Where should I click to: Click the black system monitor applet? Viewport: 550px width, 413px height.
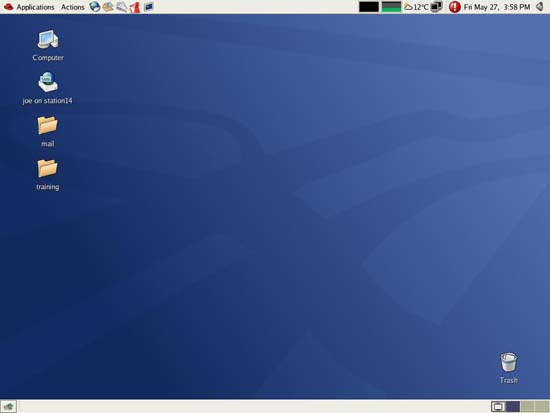coord(369,7)
